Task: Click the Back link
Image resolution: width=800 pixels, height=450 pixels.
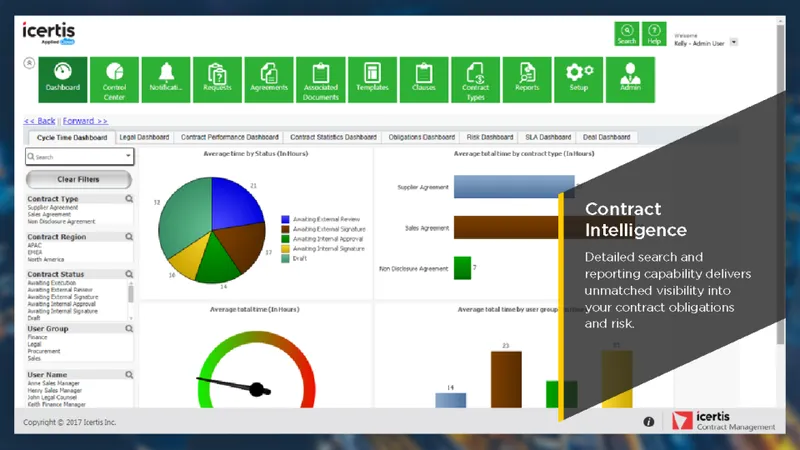Action: click(x=40, y=121)
